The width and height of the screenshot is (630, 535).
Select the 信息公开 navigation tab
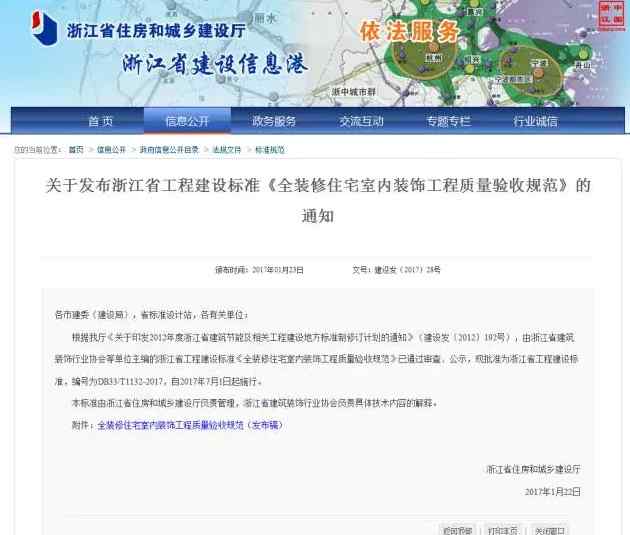(187, 121)
